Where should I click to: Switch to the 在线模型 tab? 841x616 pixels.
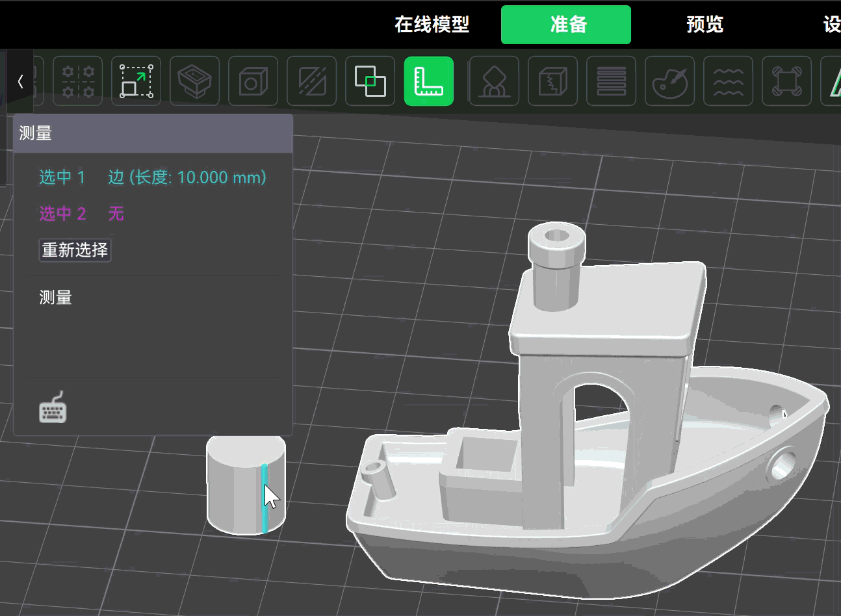click(x=432, y=25)
